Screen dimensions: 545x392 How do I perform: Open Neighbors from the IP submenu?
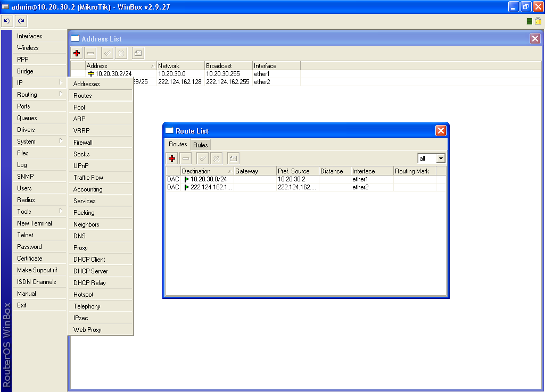[x=101, y=224]
